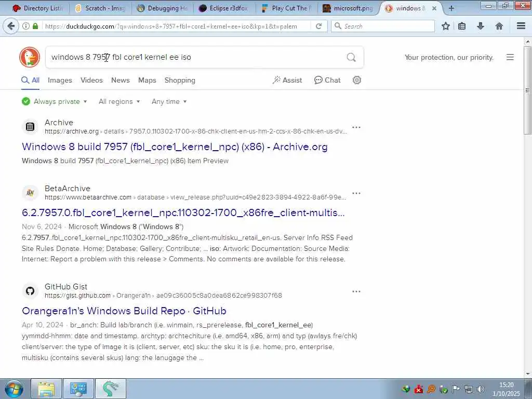Switch to Directory Listing browser tab
This screenshot has height=399, width=532.
pyautogui.click(x=37, y=8)
